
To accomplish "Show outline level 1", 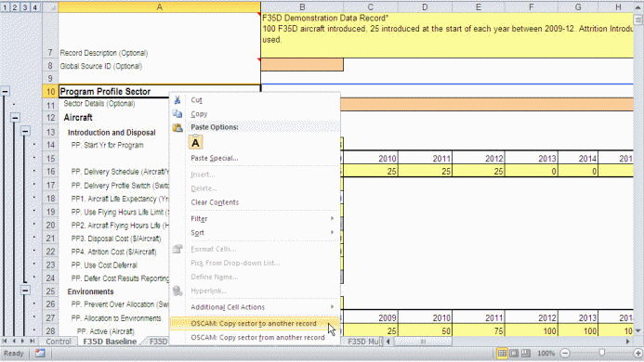I will tap(5, 7).
